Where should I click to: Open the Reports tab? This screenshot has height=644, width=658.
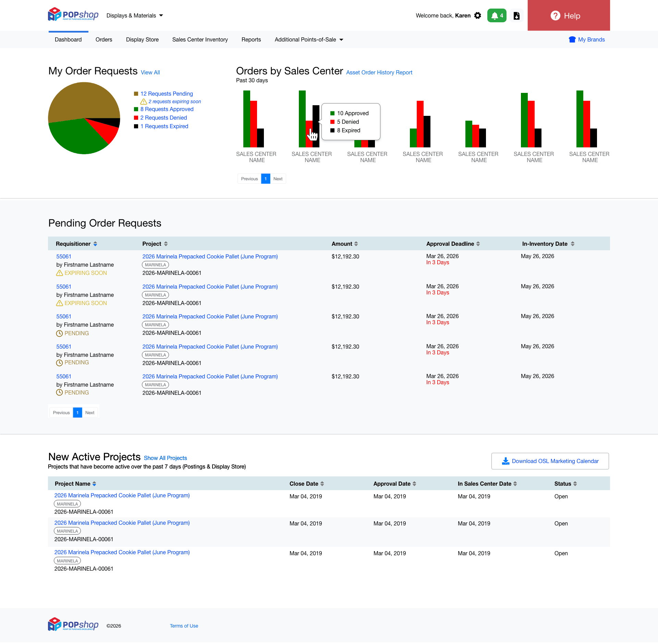251,39
